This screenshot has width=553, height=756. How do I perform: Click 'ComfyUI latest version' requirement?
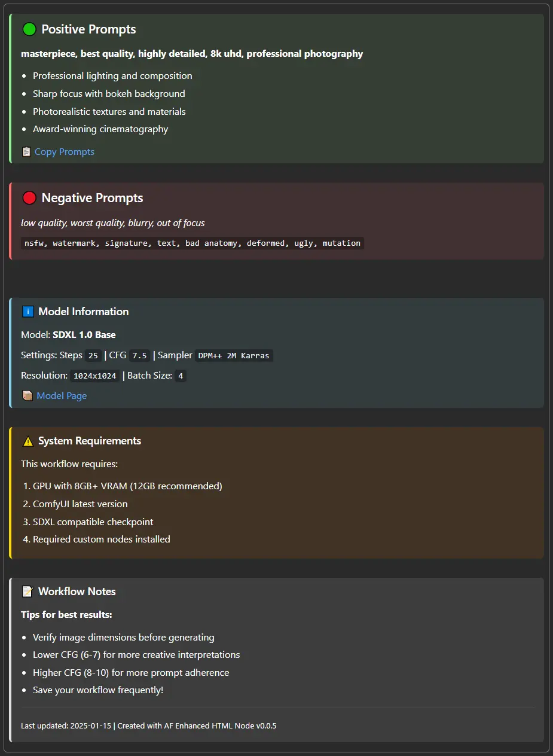(80, 504)
